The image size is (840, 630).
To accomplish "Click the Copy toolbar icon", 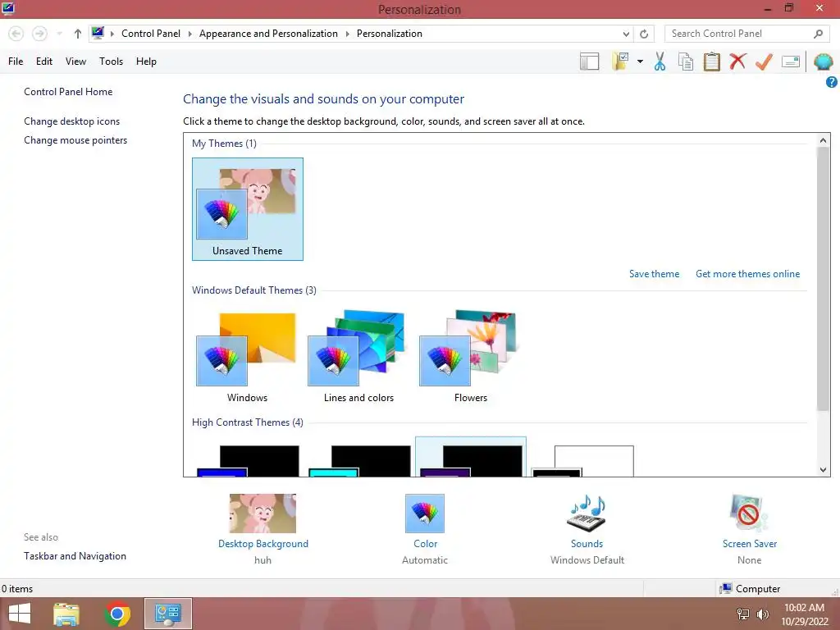I will (x=686, y=62).
